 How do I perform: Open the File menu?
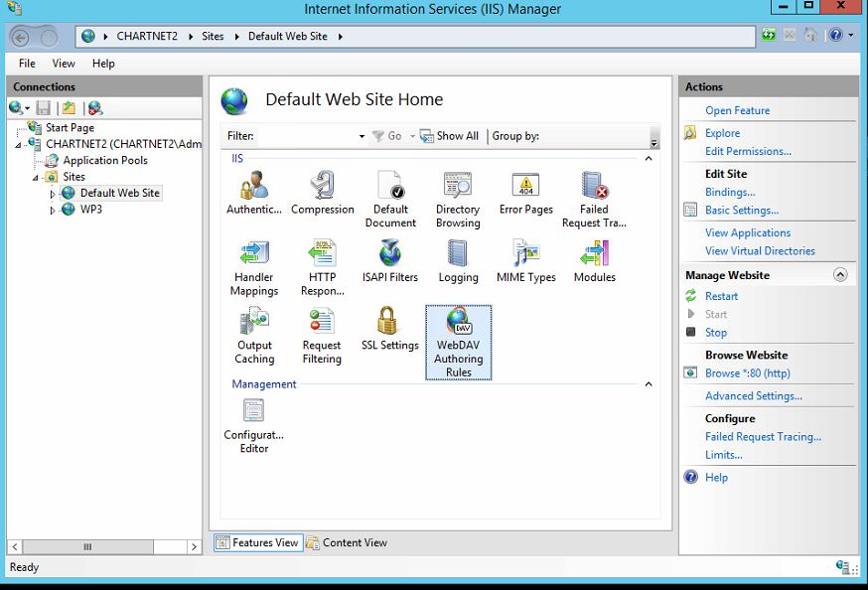coord(27,64)
